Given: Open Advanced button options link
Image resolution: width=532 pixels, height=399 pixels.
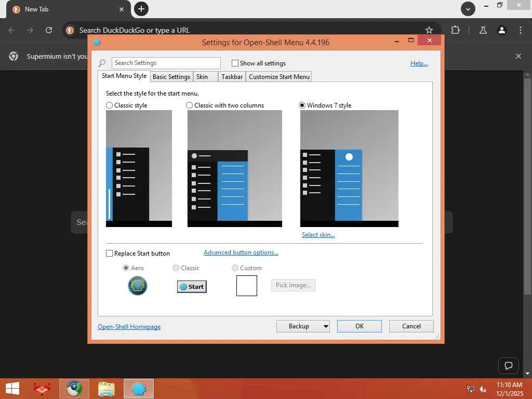Looking at the screenshot, I should pyautogui.click(x=241, y=253).
